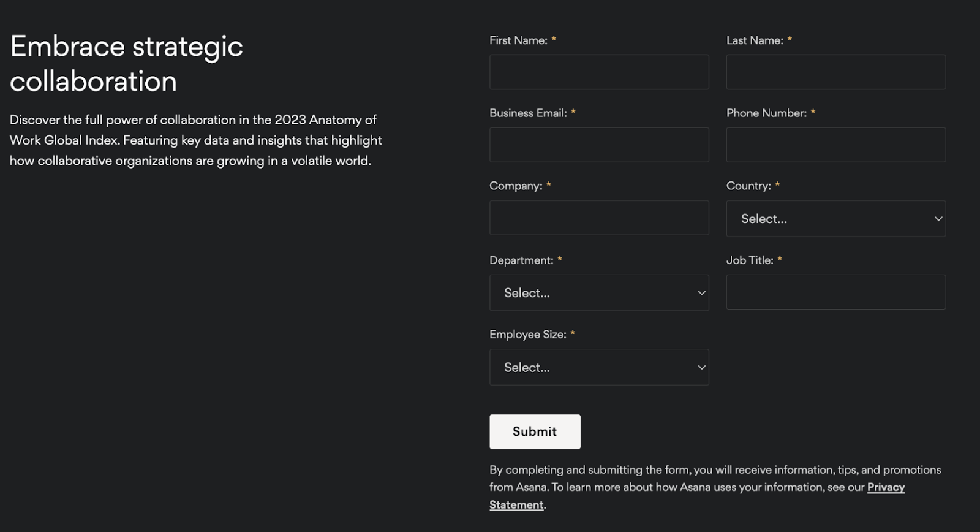Click the "Job Title:" field label
The height and width of the screenshot is (532, 980).
tap(750, 260)
